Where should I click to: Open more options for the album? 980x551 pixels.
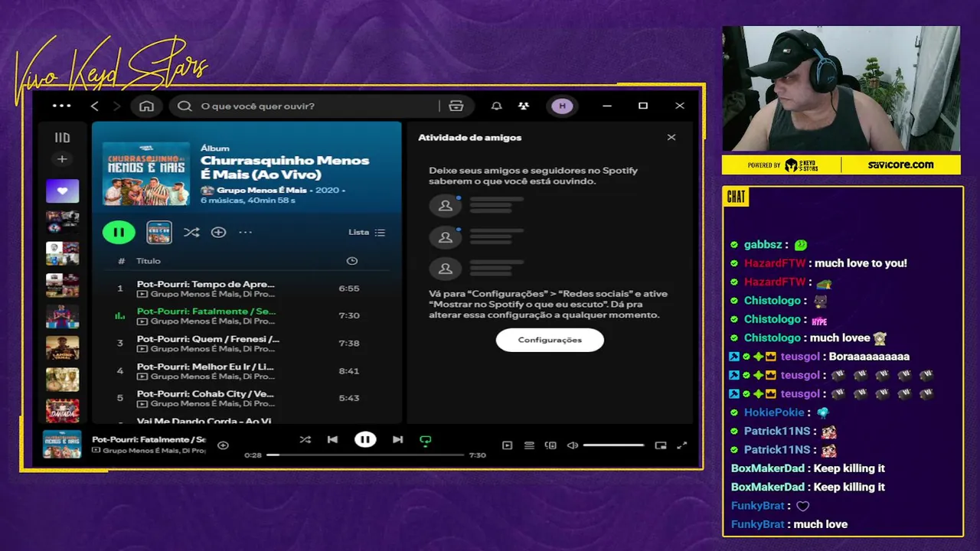pyautogui.click(x=245, y=233)
